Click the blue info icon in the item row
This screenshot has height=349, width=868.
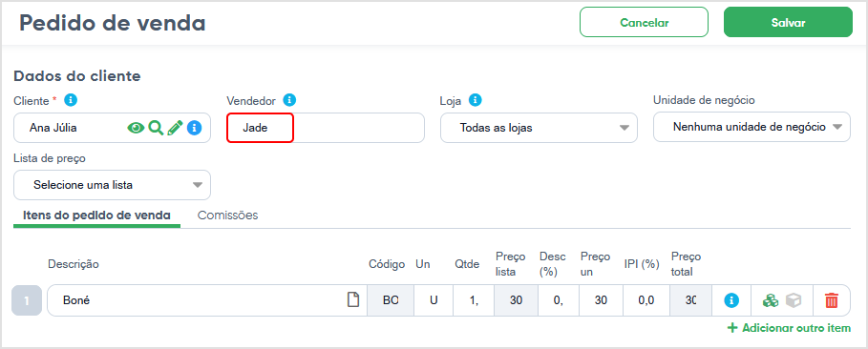pos(731,300)
